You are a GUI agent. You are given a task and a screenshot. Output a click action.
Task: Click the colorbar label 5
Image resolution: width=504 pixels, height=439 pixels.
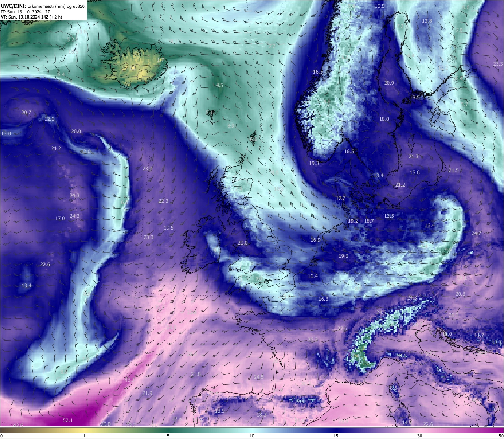pos(168,436)
